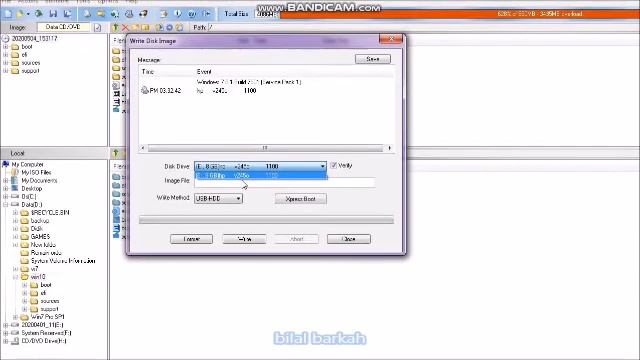Click the burn image toolbar icon

pos(143,14)
